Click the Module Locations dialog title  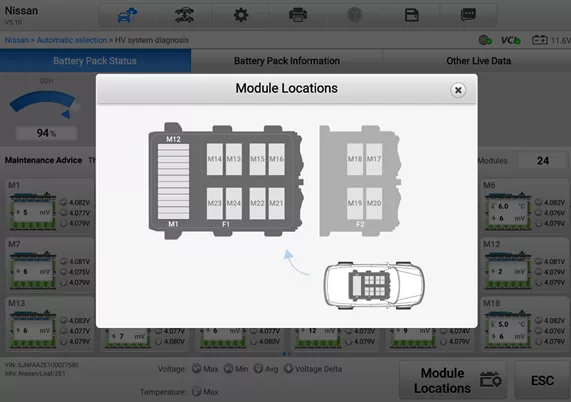pyautogui.click(x=287, y=88)
